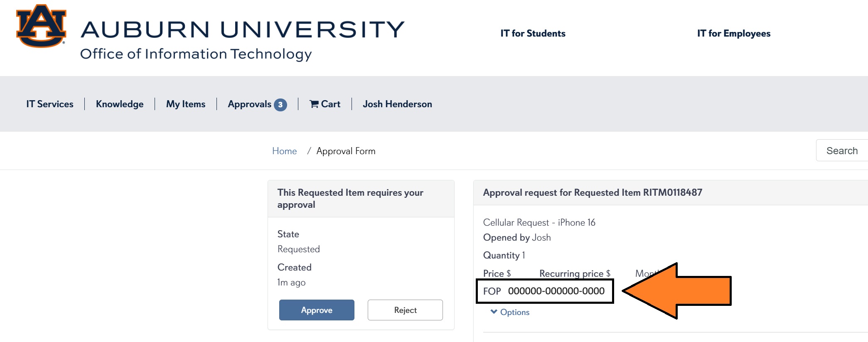Open My Items in navigation bar
868x342 pixels.
(186, 104)
